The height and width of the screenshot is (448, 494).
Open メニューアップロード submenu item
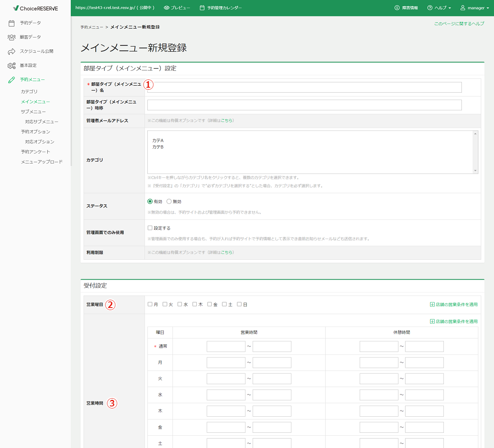pyautogui.click(x=42, y=162)
